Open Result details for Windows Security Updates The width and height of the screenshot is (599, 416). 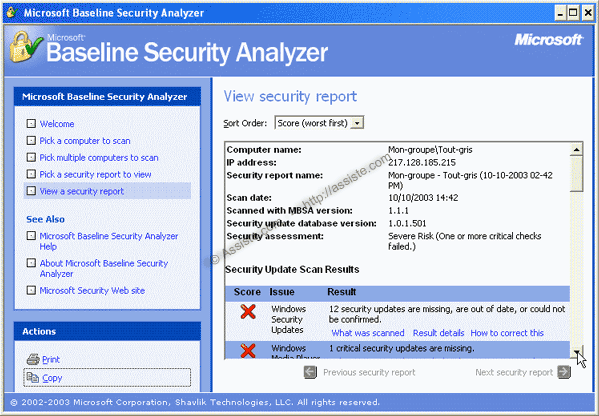tap(439, 333)
